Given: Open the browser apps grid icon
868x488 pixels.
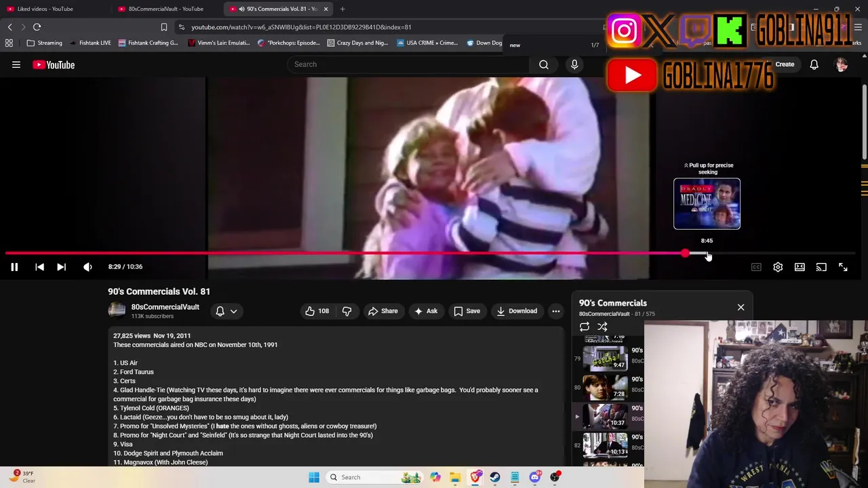Looking at the screenshot, I should click(x=9, y=43).
